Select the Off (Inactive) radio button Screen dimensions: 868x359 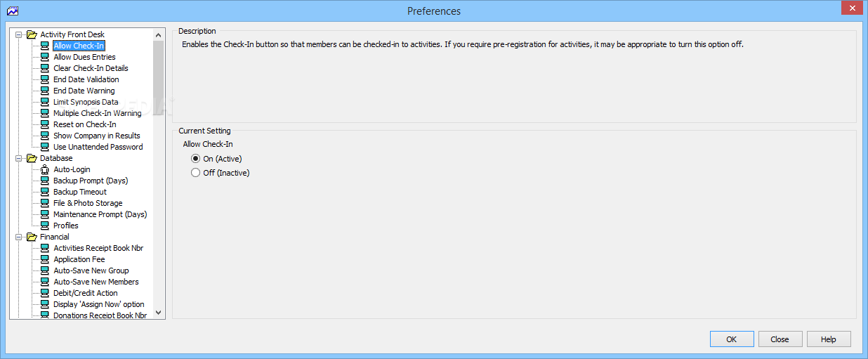pos(196,173)
